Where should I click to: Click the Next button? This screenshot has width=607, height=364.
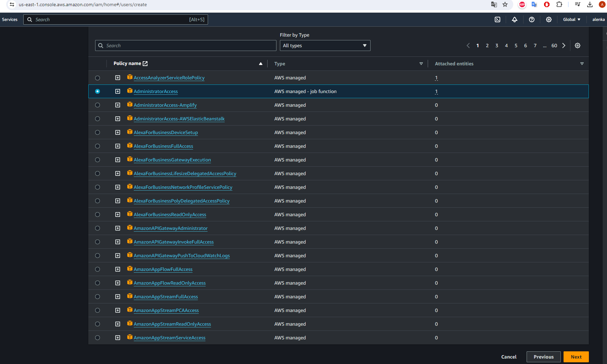point(576,357)
